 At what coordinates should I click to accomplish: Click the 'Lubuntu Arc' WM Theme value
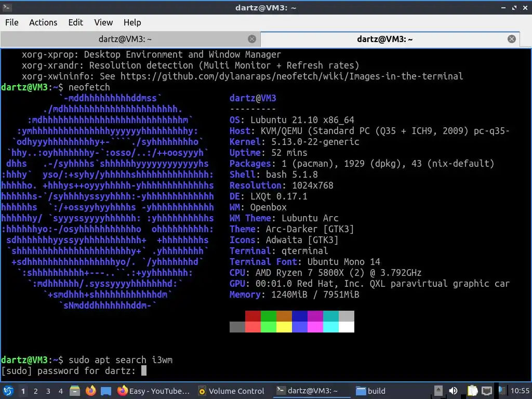click(x=310, y=218)
